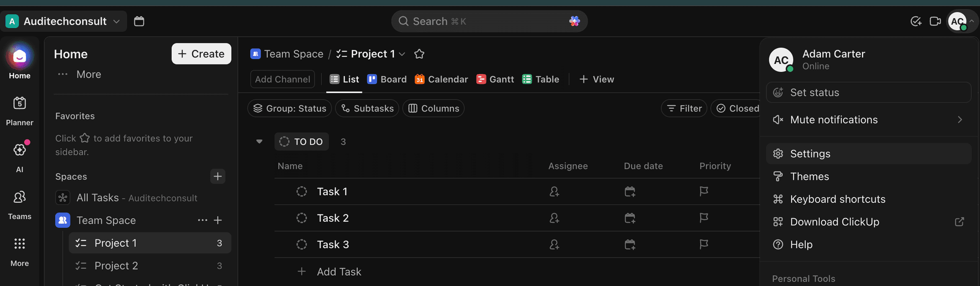Open Planner from the left rail

pos(19,111)
